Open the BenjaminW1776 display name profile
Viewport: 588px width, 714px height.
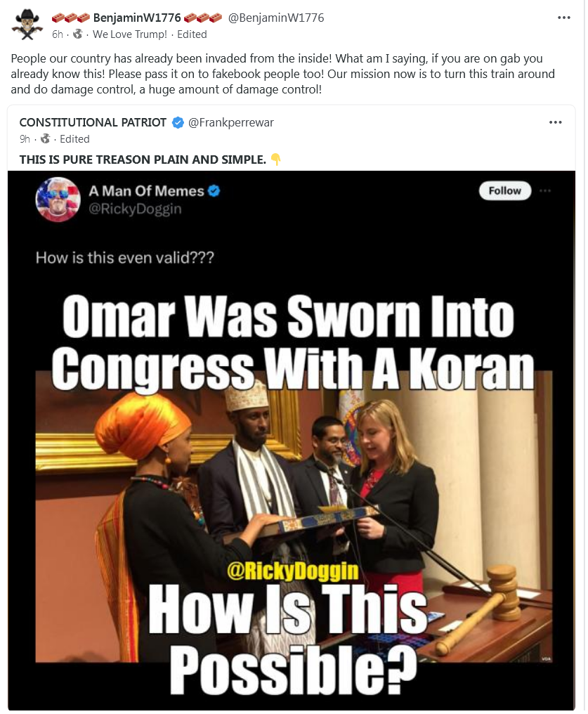click(x=137, y=18)
